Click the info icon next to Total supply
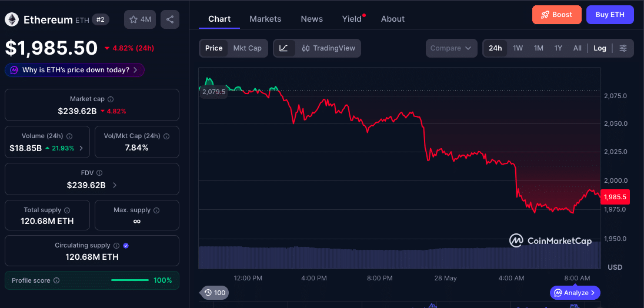This screenshot has height=308, width=644. pos(68,210)
